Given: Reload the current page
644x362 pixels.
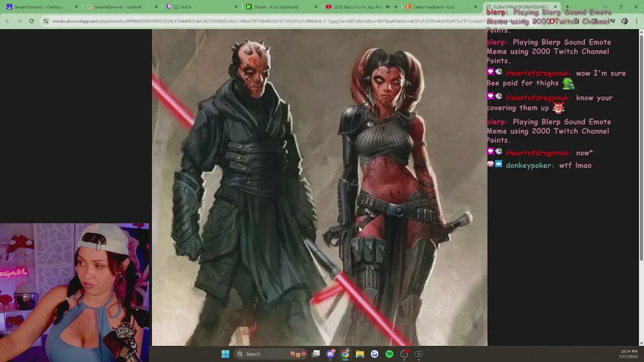Looking at the screenshot, I should [31, 21].
